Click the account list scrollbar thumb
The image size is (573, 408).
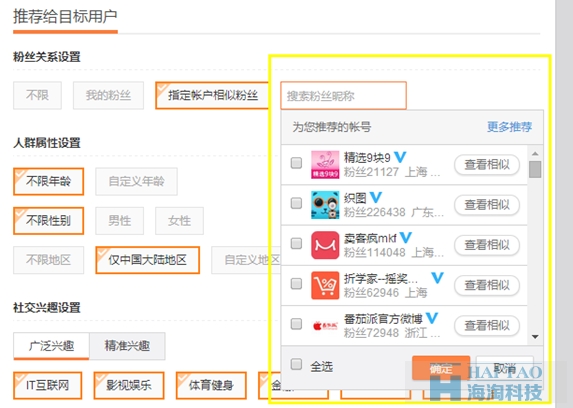(x=535, y=169)
